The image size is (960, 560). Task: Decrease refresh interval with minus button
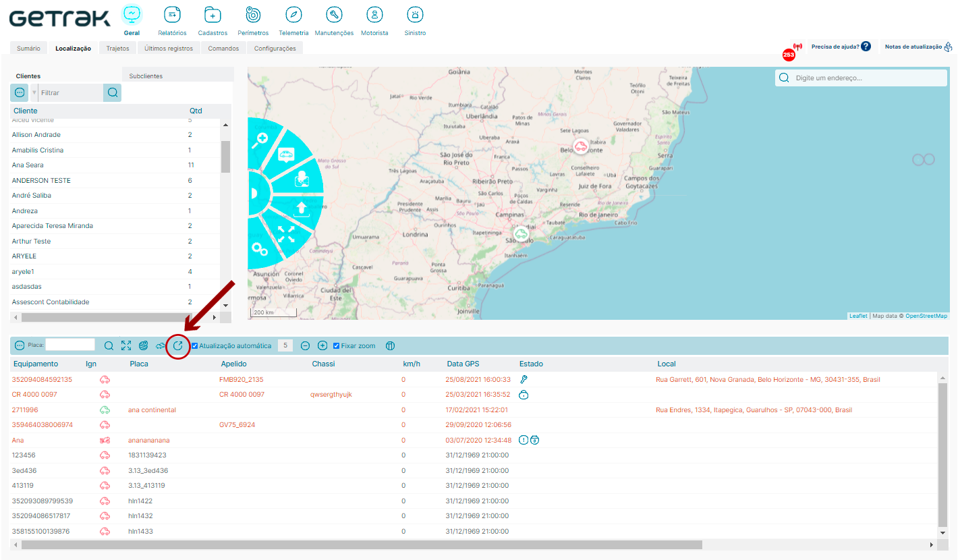click(305, 345)
